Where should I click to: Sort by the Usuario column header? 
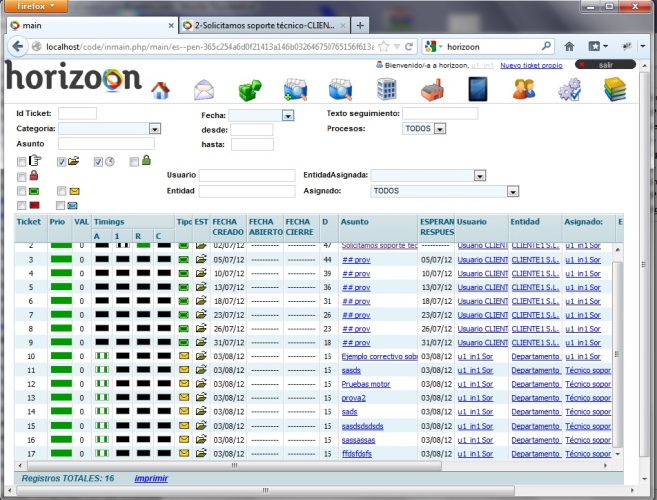pyautogui.click(x=471, y=222)
